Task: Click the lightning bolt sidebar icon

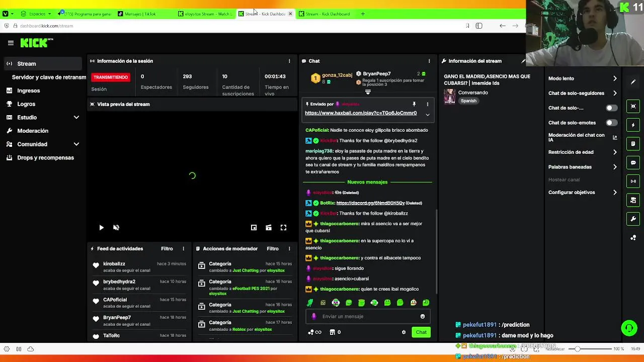Action: click(x=633, y=125)
